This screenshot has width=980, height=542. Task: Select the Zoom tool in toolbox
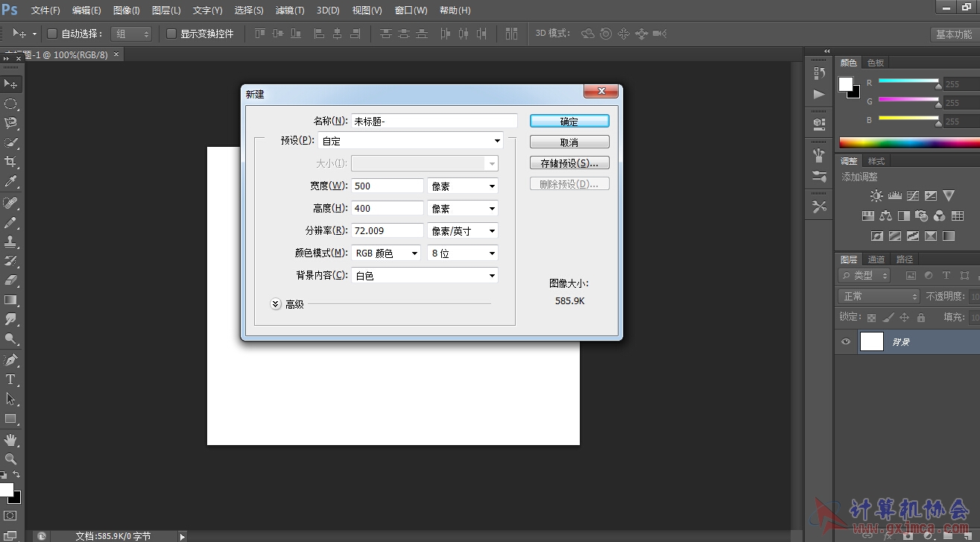[10, 459]
